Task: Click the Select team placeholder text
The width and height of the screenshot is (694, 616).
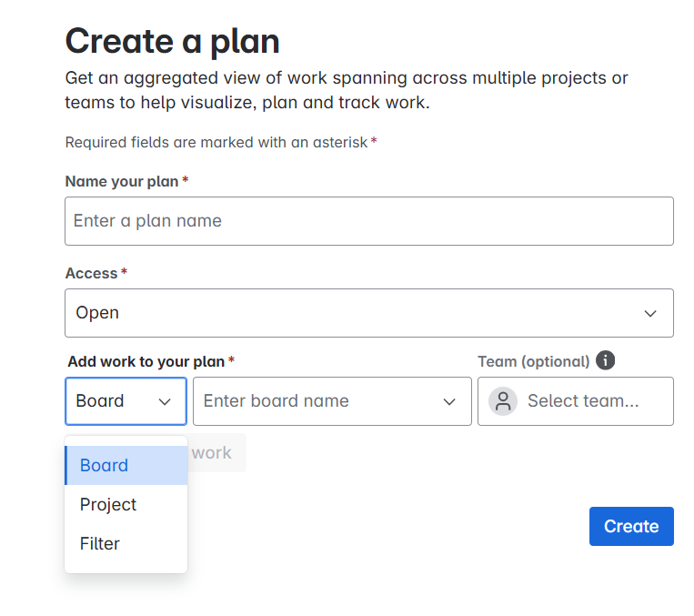Action: pos(583,401)
